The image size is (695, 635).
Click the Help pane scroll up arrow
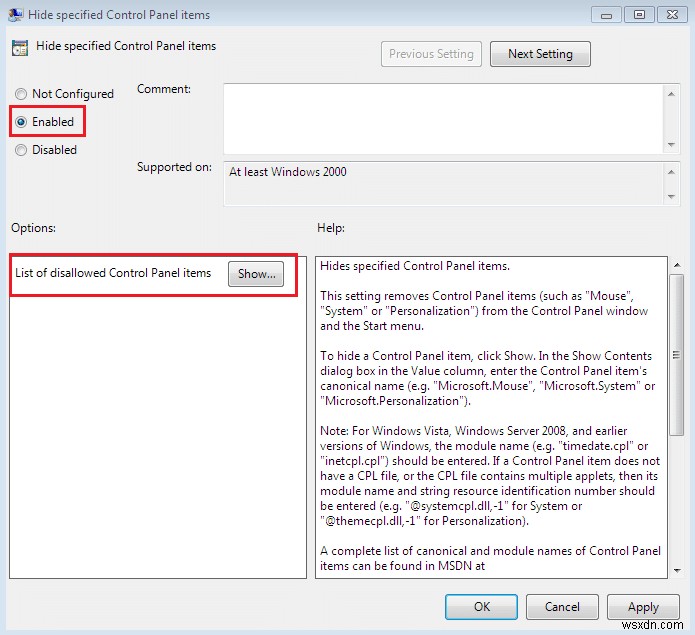coord(677,265)
